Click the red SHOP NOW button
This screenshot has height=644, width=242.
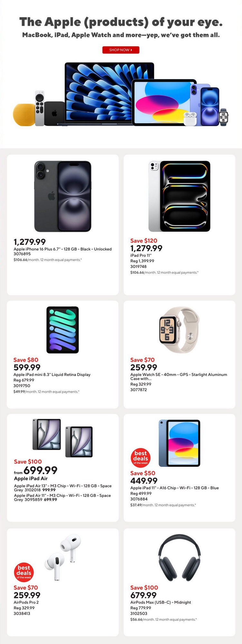click(x=121, y=50)
